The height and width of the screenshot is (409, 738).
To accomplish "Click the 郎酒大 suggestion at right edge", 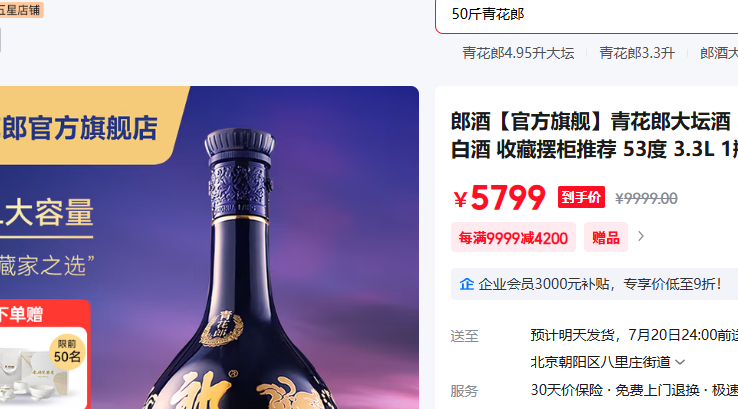I will 719,53.
